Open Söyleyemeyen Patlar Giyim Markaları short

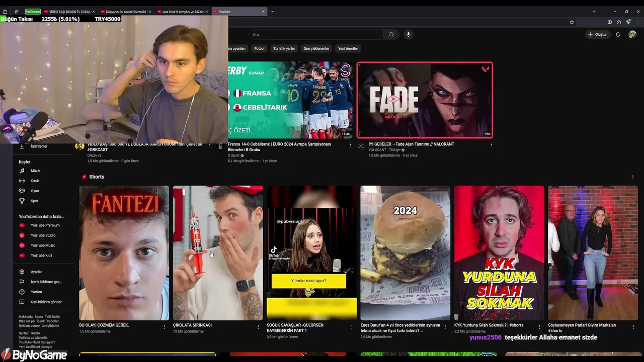[x=593, y=253]
